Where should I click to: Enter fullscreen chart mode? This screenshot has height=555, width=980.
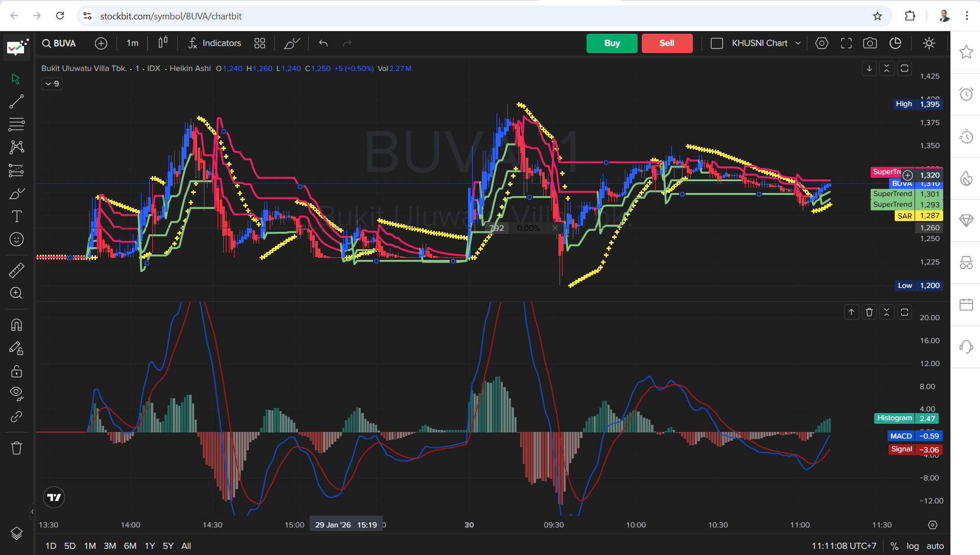tap(846, 43)
